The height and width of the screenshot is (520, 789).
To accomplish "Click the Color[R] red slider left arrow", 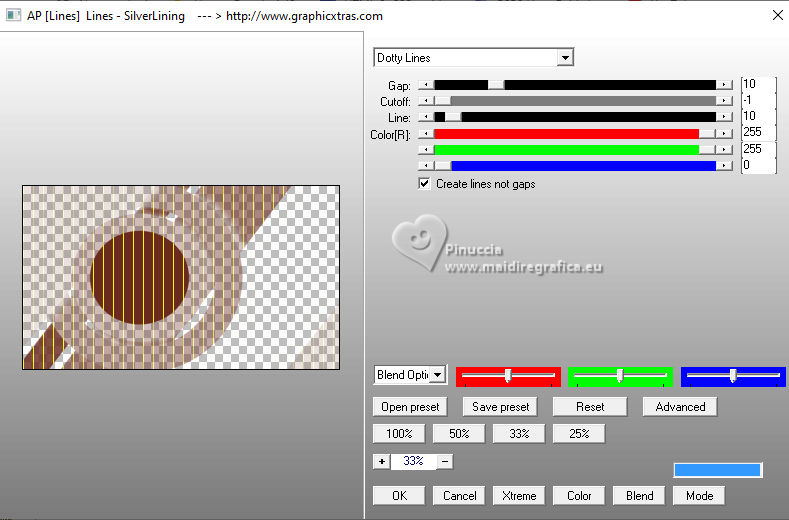I will pyautogui.click(x=426, y=134).
